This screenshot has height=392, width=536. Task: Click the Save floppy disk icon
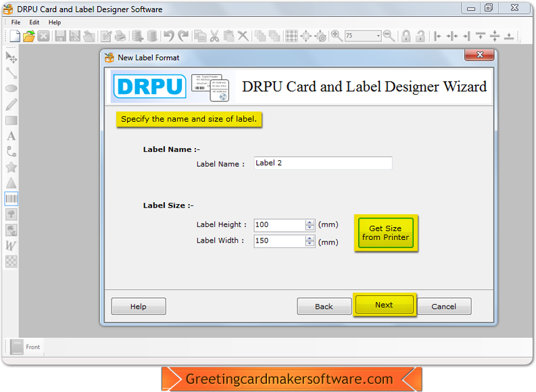click(61, 36)
